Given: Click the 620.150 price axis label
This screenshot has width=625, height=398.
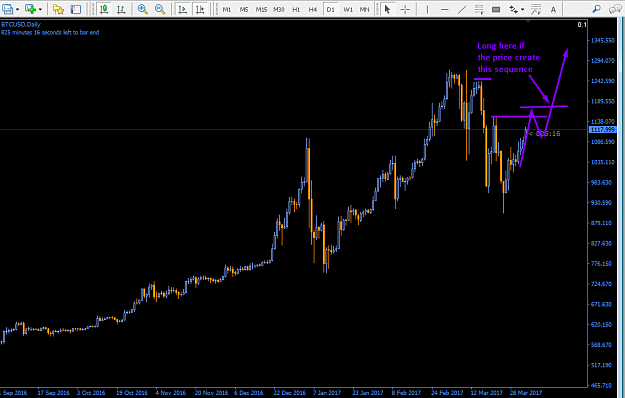Looking at the screenshot, I should 601,325.
